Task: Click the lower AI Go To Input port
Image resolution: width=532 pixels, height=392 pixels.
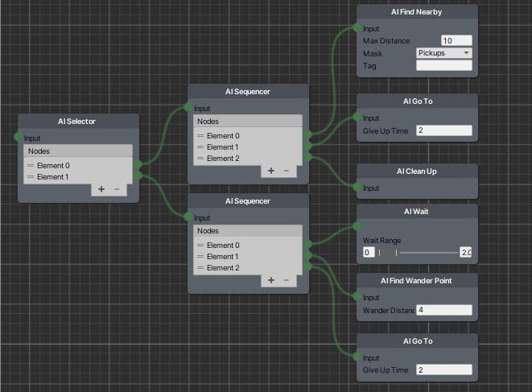Action: 357,357
